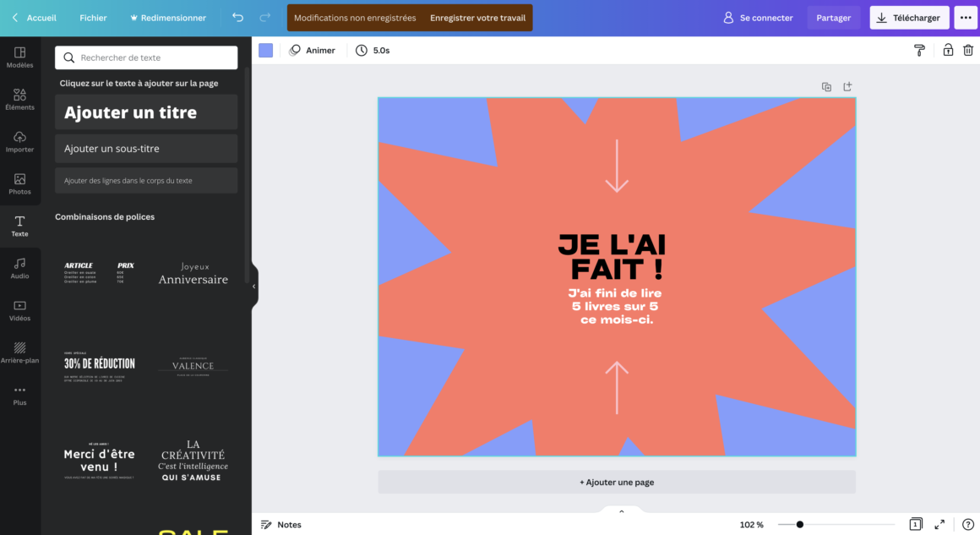Click + Ajouter une page button
Image resolution: width=980 pixels, height=535 pixels.
[617, 483]
